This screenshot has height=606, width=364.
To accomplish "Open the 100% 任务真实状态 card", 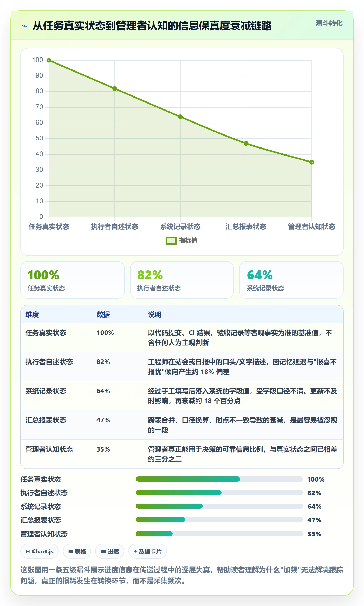I will [73, 280].
